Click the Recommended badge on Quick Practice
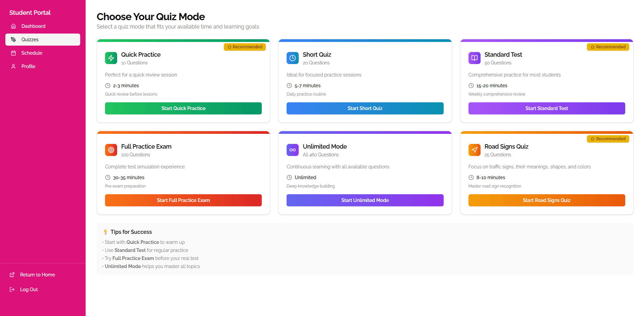The image size is (644, 316). coord(245,47)
